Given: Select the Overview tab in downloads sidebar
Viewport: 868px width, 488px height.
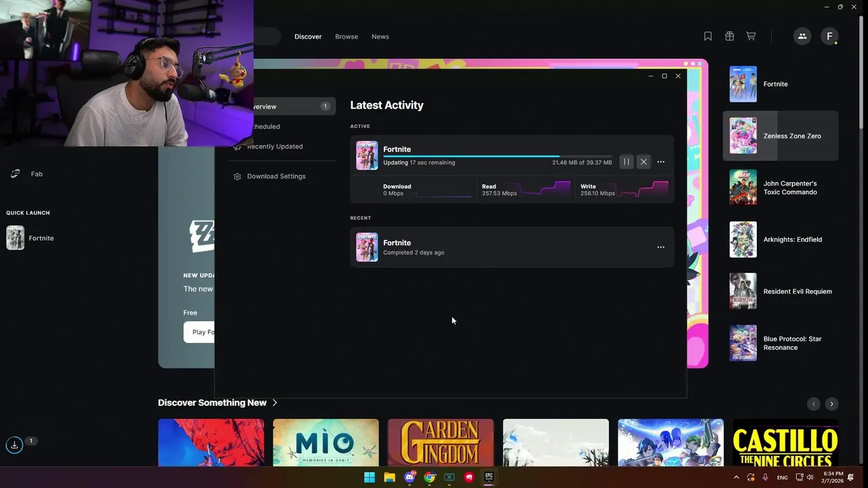Looking at the screenshot, I should point(294,106).
